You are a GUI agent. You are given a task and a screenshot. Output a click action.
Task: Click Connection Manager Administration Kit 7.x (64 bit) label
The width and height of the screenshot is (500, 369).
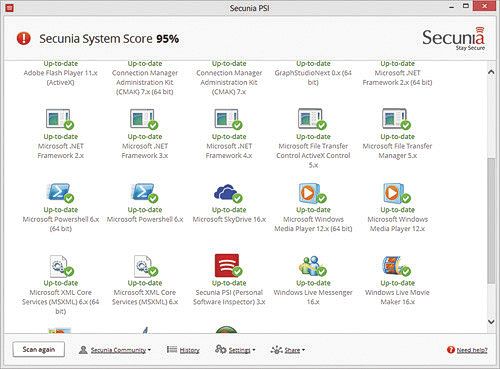click(x=145, y=82)
